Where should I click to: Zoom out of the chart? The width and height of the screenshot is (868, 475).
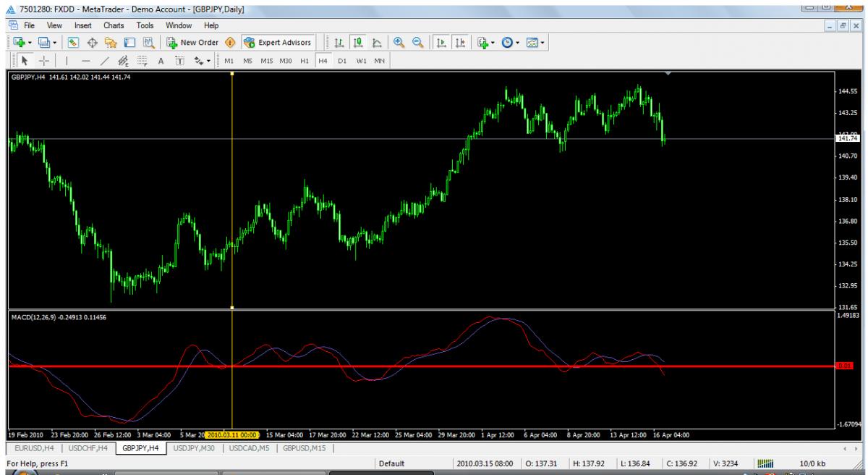418,42
